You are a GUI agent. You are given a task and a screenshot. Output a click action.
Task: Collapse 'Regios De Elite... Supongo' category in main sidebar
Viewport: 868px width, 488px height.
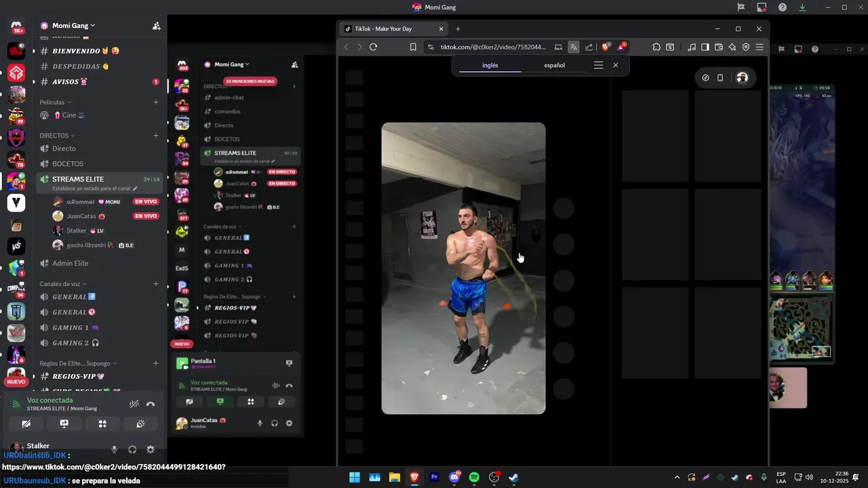pyautogui.click(x=79, y=363)
